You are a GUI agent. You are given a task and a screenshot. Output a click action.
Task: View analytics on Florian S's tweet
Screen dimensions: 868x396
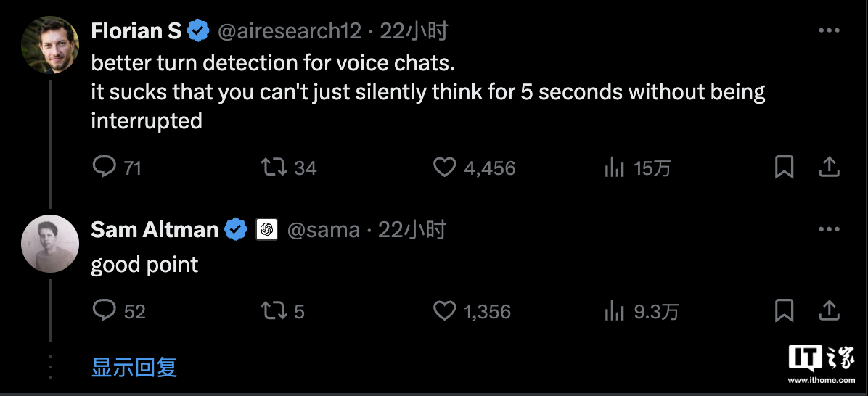(615, 168)
